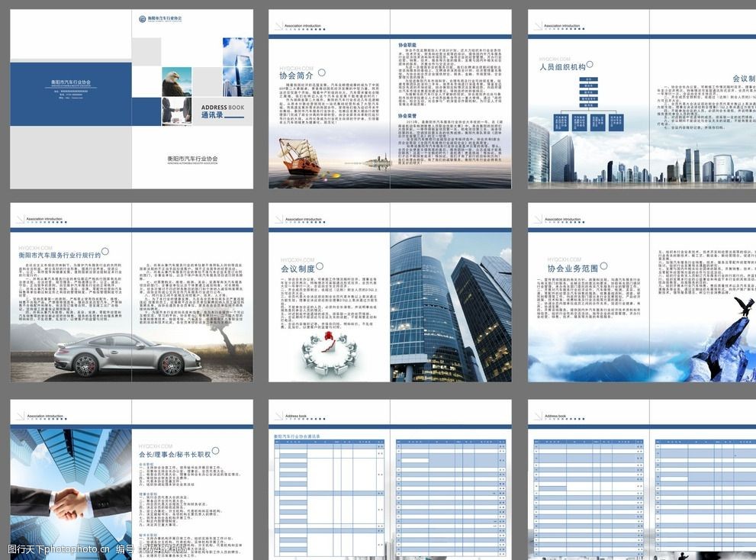
Task: Select the sailing ship image
Action: point(298,157)
